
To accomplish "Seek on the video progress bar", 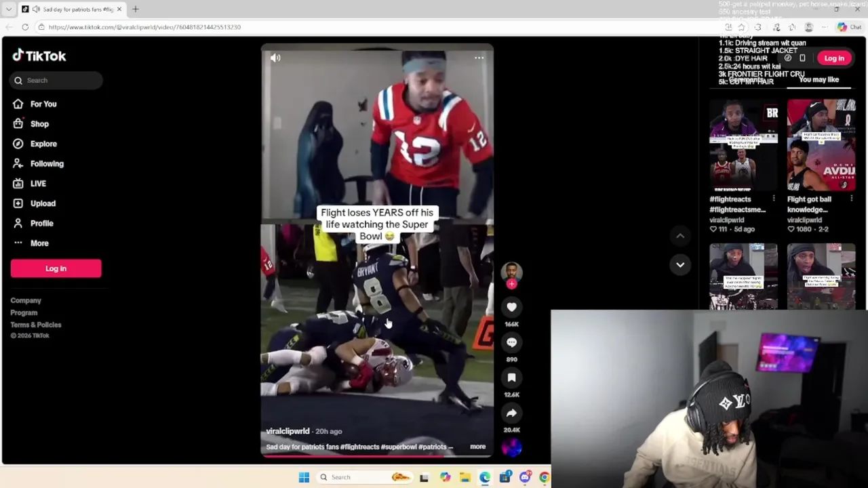I will click(x=377, y=456).
